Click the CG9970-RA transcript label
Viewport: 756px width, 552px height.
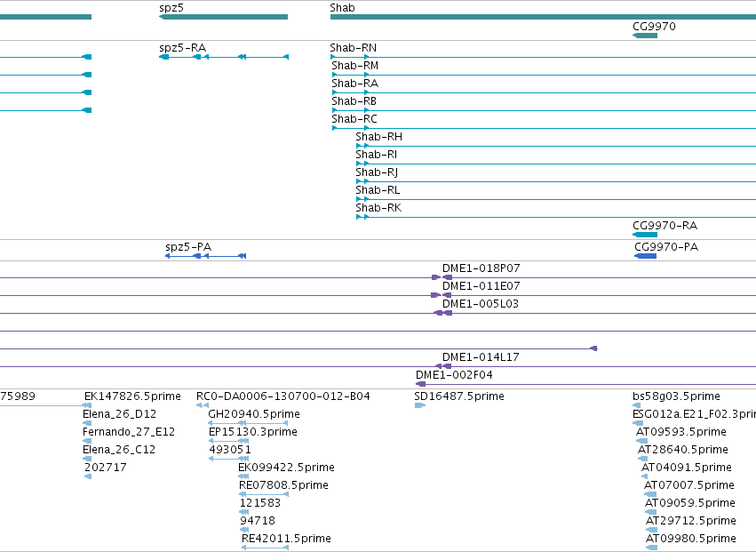(x=664, y=226)
